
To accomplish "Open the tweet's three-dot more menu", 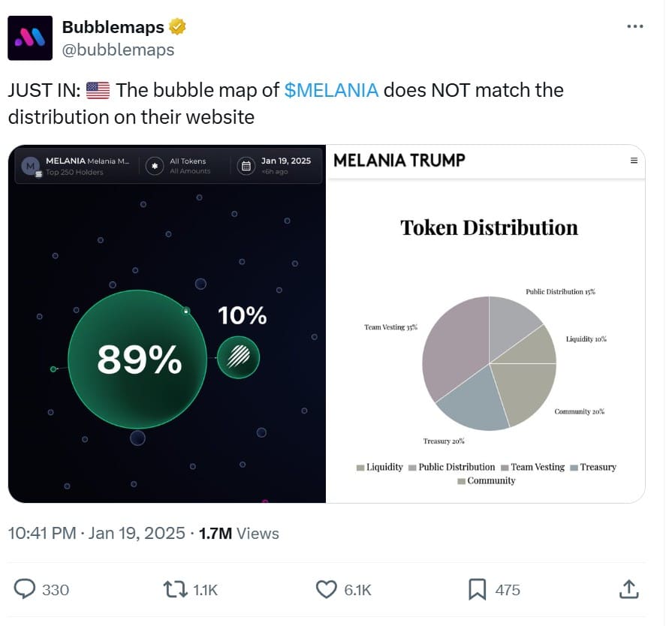I will [635, 26].
